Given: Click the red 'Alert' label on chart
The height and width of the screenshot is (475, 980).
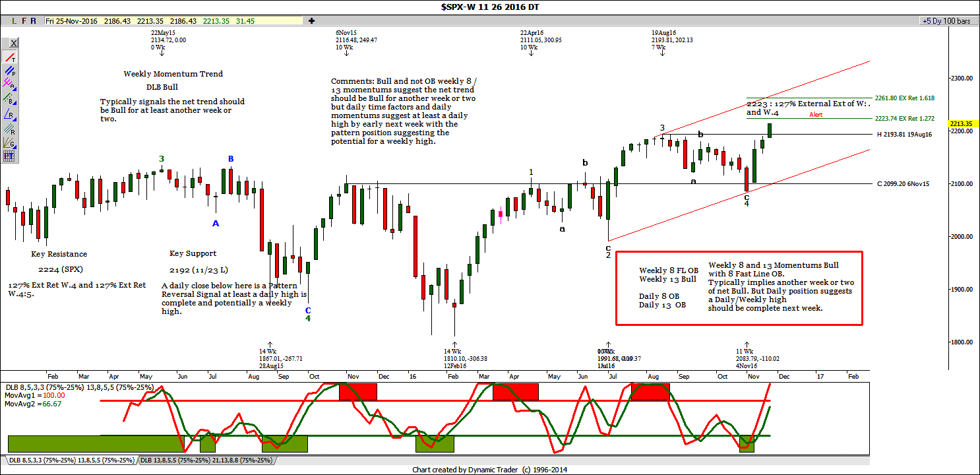Looking at the screenshot, I should point(816,115).
